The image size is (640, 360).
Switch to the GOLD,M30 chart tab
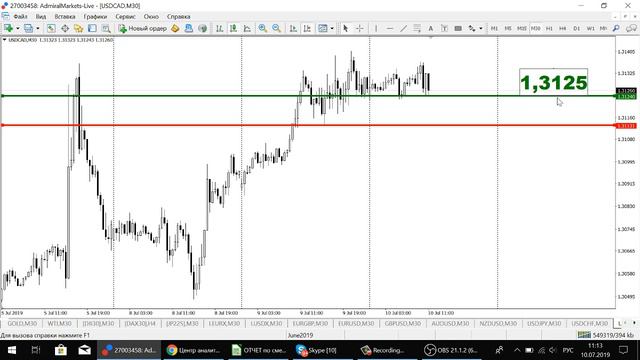22,323
